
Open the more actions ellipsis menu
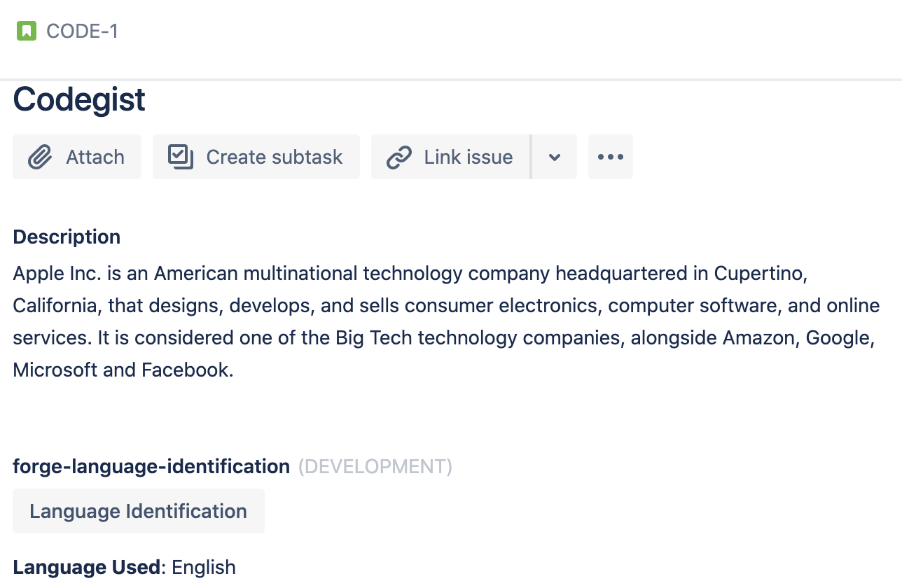coord(611,157)
